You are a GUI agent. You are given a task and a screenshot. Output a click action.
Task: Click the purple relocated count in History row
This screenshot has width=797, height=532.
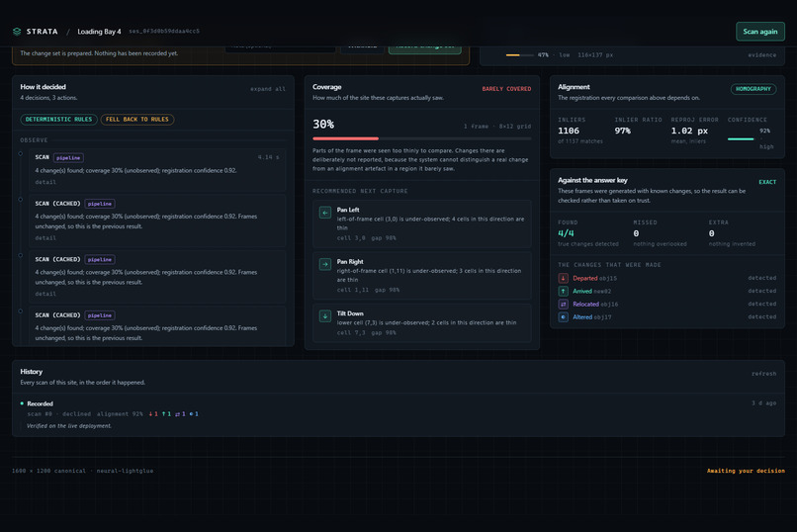[180, 414]
